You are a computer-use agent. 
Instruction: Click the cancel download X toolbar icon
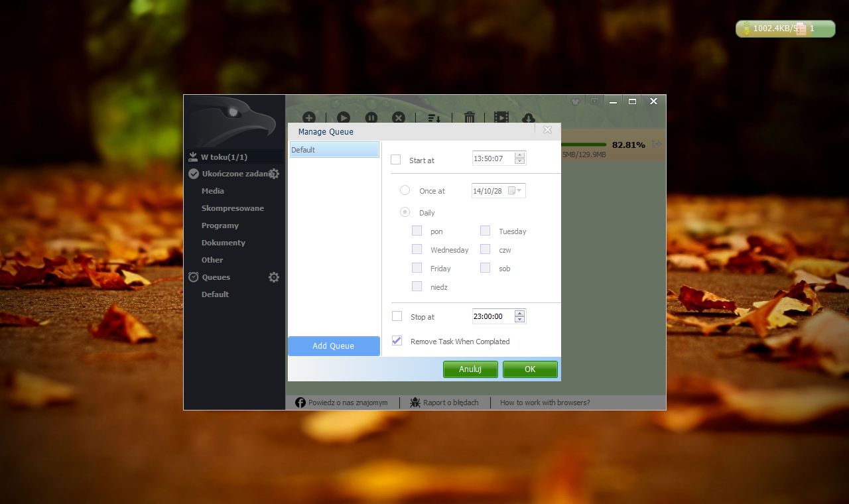coord(399,118)
